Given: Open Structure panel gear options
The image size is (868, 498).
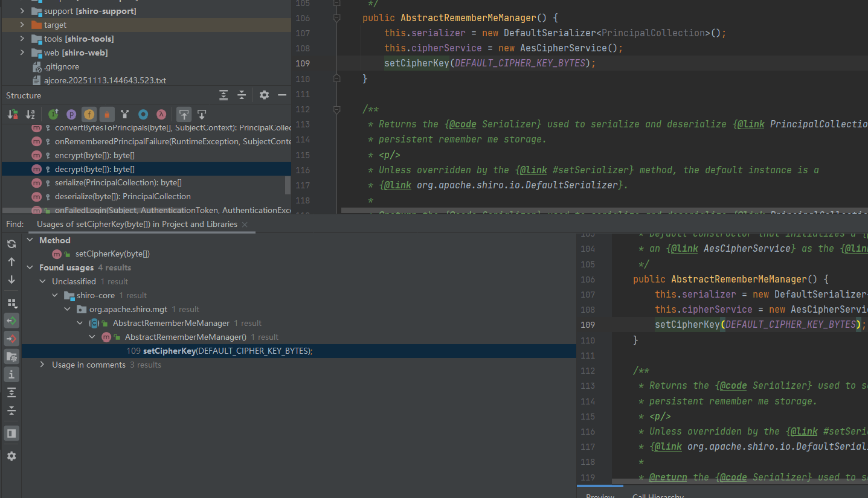Looking at the screenshot, I should 264,95.
